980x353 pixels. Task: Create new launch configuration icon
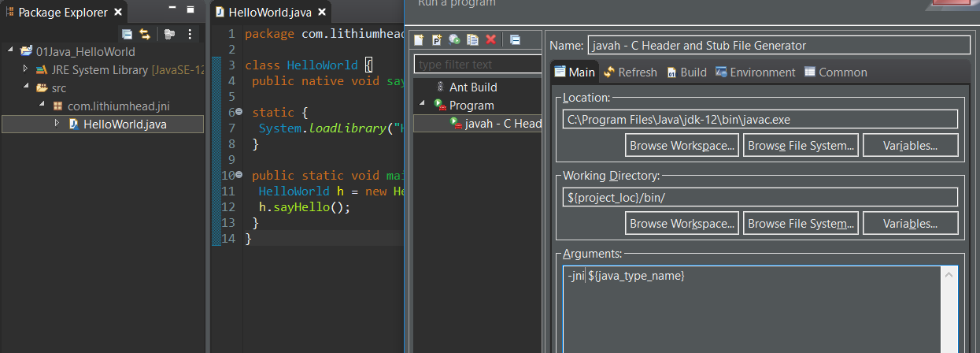pos(419,39)
